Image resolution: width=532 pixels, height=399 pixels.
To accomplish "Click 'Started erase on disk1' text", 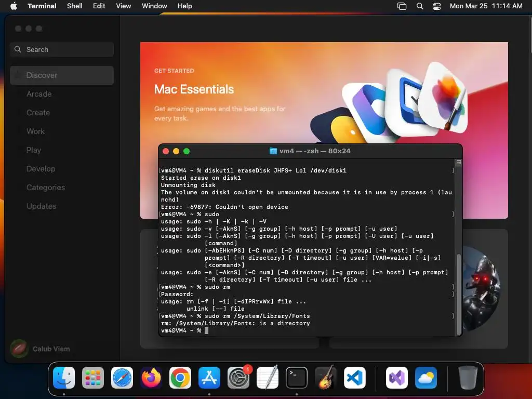I will coord(201,178).
